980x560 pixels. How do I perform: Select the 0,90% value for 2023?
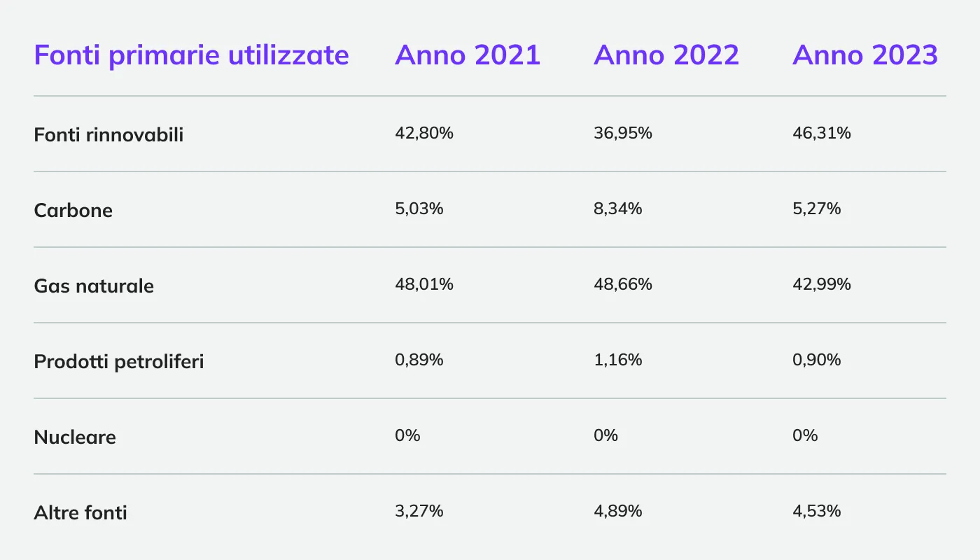tap(817, 360)
